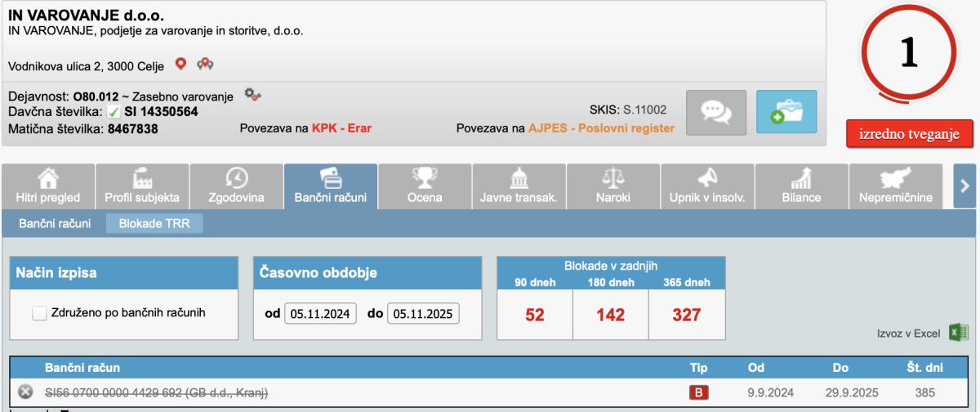Click the red izredno tveganje label
Image resolution: width=980 pixels, height=412 pixels.
click(x=908, y=135)
